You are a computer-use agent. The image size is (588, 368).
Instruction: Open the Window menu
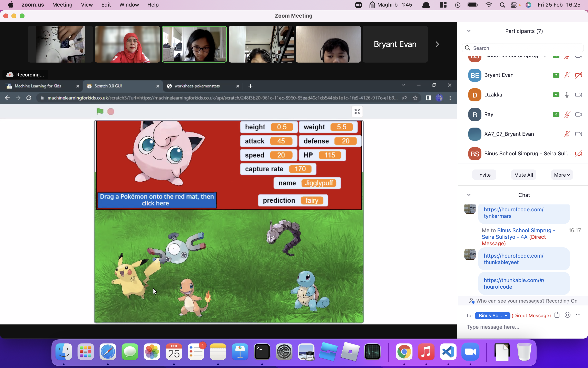tap(129, 5)
